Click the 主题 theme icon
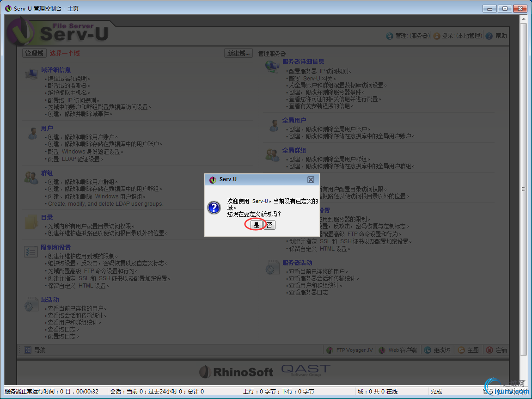532x399 pixels. (x=461, y=350)
